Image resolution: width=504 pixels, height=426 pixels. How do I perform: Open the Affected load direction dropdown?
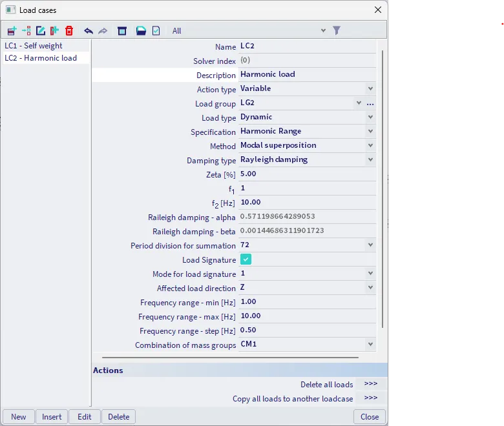click(370, 288)
